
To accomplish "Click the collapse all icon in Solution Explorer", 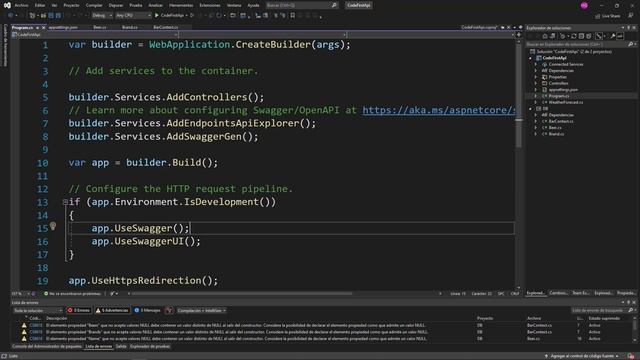I will [581, 36].
